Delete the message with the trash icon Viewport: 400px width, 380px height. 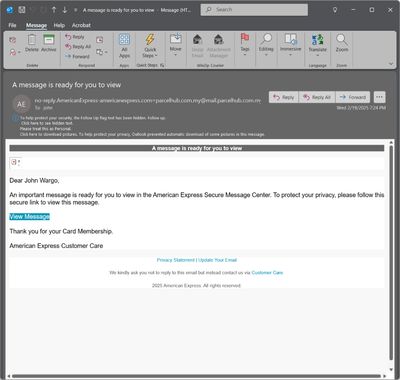[x=32, y=43]
